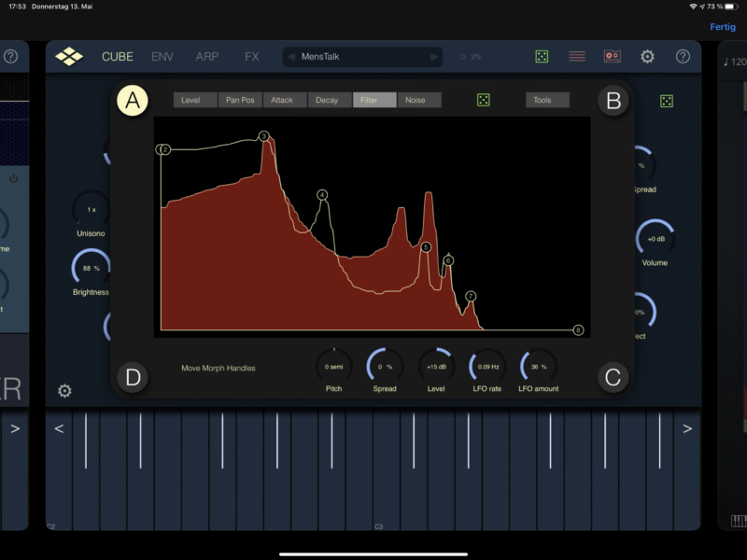The image size is (747, 560).
Task: Open the help question mark icon
Action: (x=684, y=57)
